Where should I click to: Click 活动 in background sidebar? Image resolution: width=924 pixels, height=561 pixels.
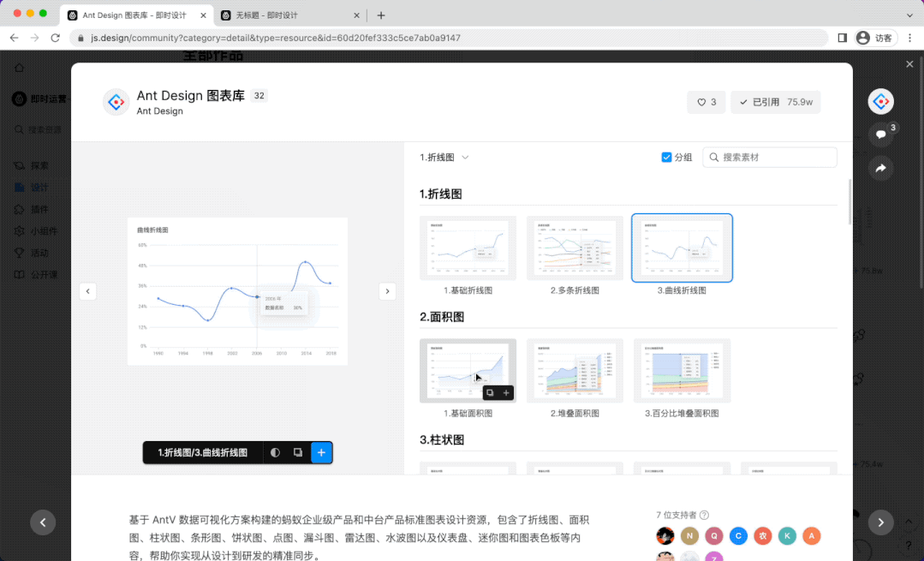(39, 253)
